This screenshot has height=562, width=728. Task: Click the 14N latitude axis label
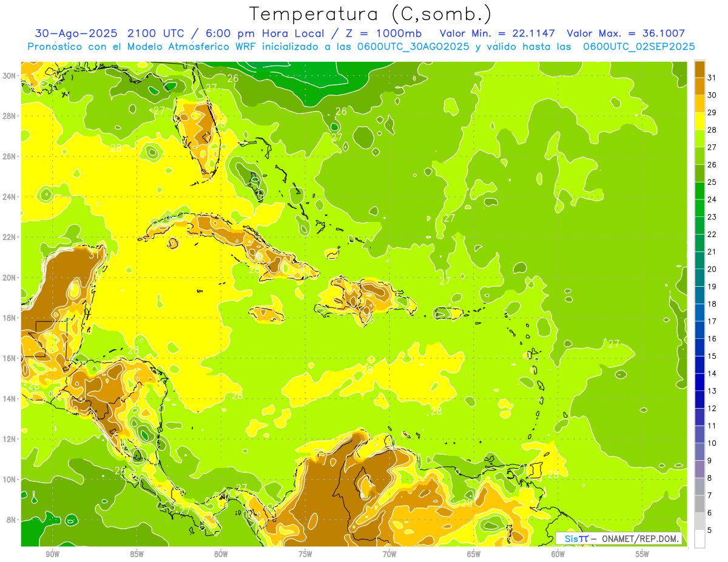point(9,398)
